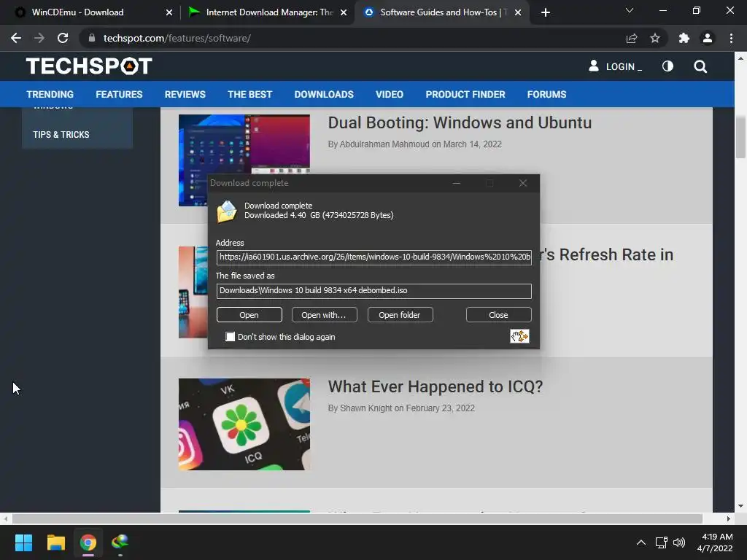Viewport: 747px width, 560px height.
Task: Click the LOGIN link
Action: (615, 66)
